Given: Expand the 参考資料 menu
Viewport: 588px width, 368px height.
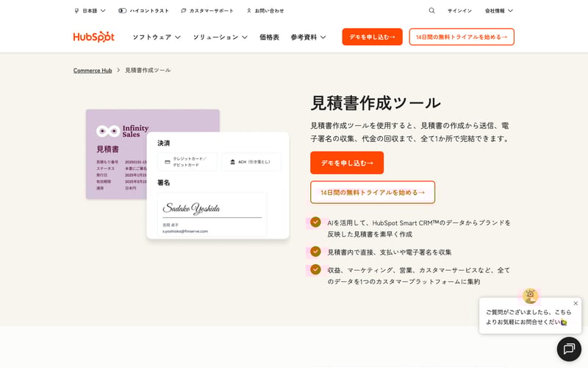Looking at the screenshot, I should coord(308,38).
